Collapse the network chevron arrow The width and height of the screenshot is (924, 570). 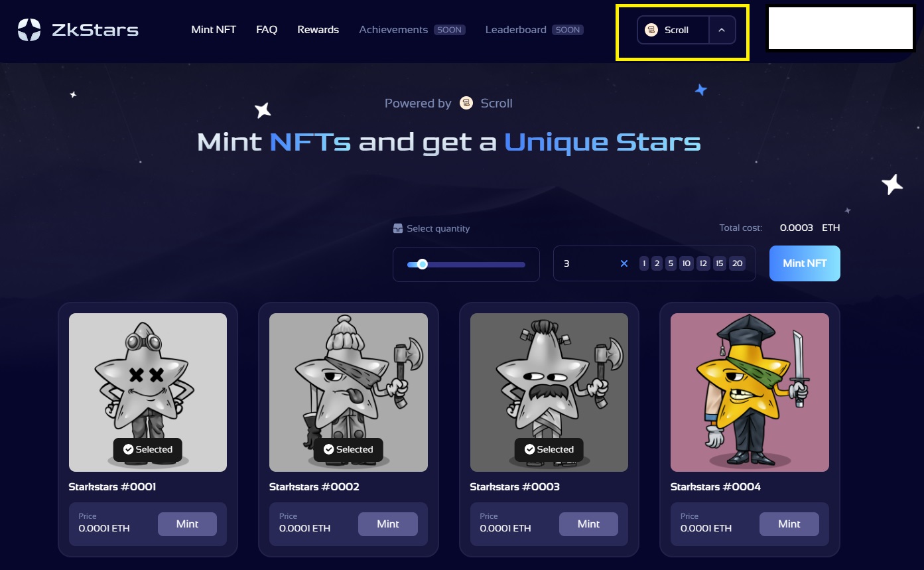(x=722, y=30)
